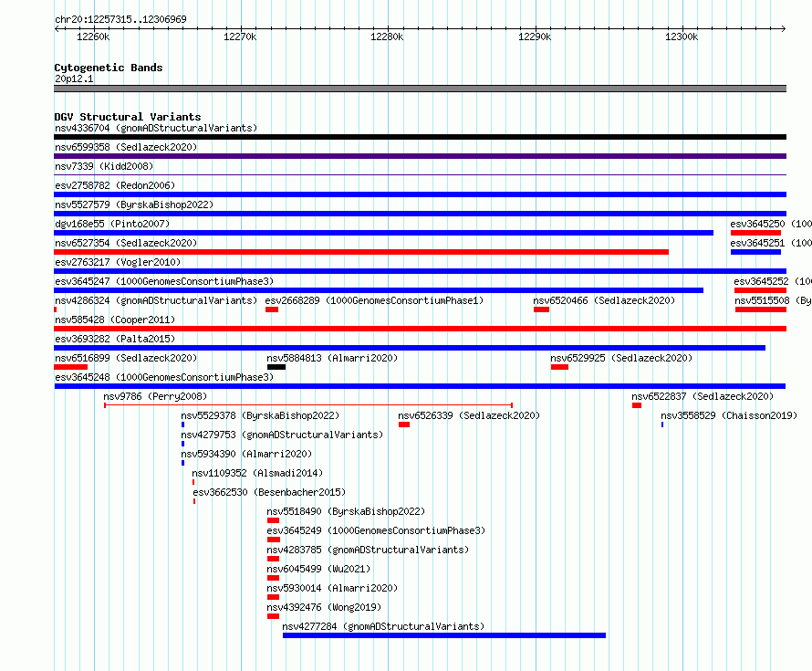The image size is (812, 671).
Task: Click the red bar under nsv4392476
Action: pos(274,616)
